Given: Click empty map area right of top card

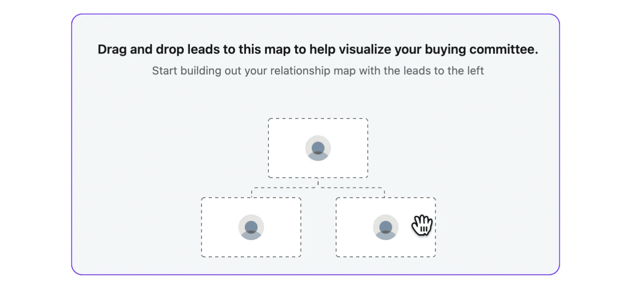Looking at the screenshot, I should pyautogui.click(x=464, y=148).
